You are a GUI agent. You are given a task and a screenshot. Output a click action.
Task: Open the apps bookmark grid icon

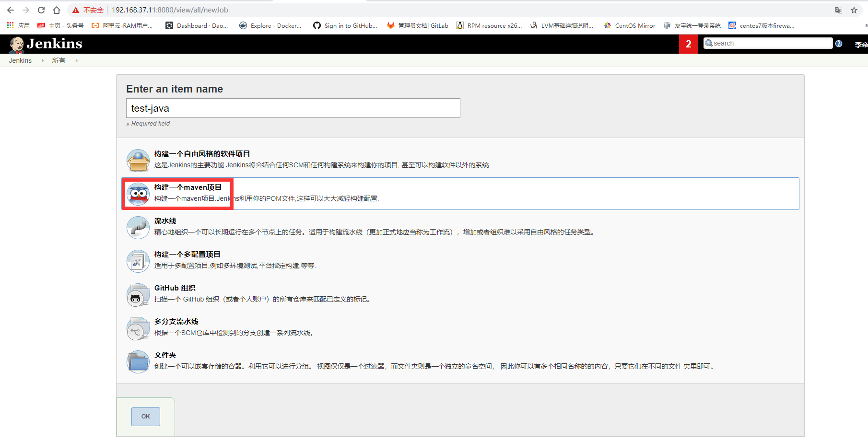pos(11,25)
